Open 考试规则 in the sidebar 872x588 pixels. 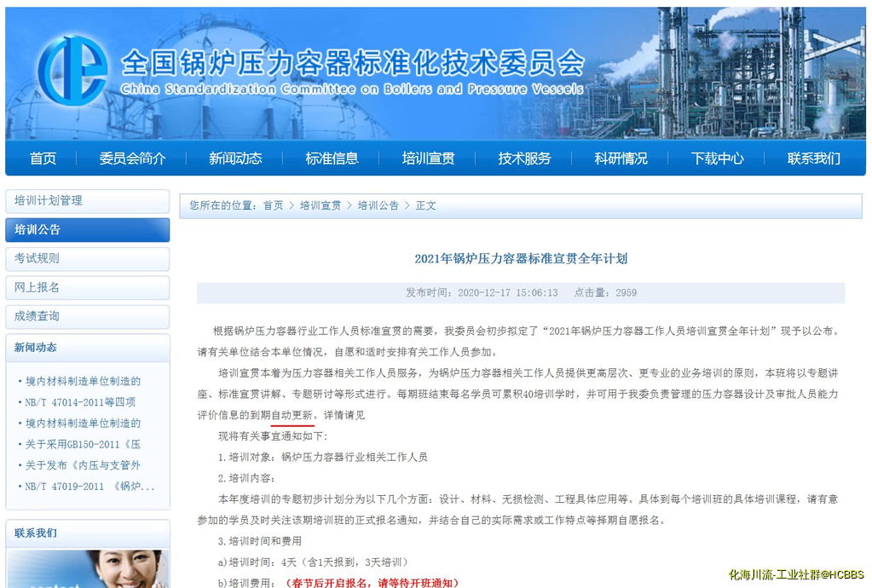click(87, 259)
